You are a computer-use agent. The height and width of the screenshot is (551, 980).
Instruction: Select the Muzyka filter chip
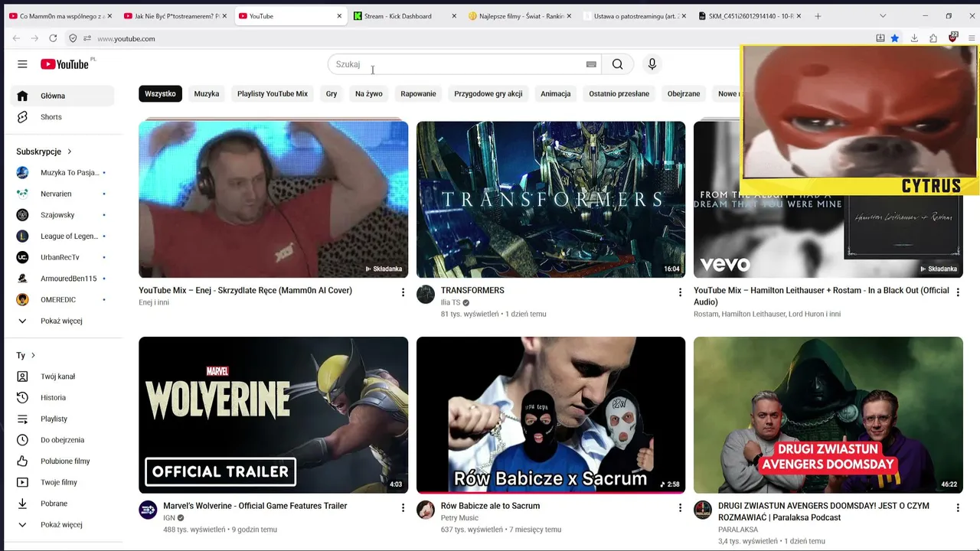207,93
